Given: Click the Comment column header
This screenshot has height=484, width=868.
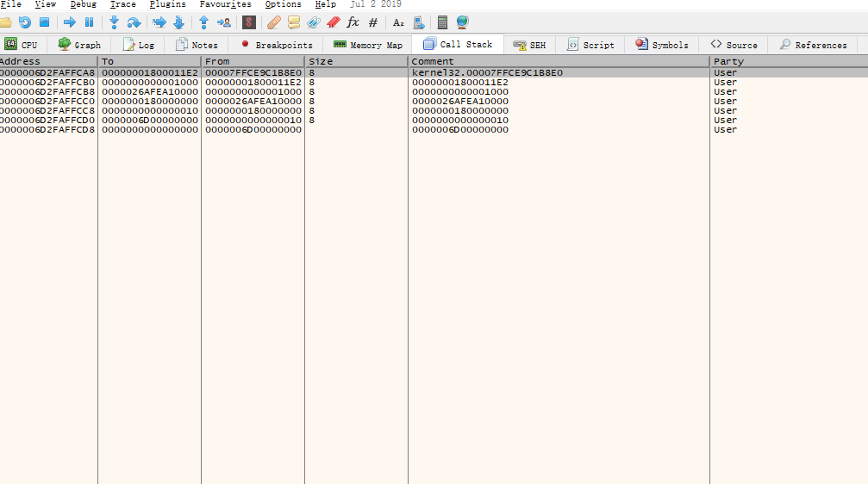Looking at the screenshot, I should coord(559,61).
